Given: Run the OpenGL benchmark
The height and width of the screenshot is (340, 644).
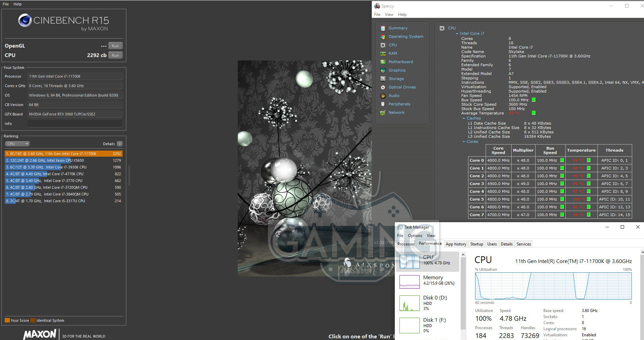Looking at the screenshot, I should pyautogui.click(x=115, y=46).
